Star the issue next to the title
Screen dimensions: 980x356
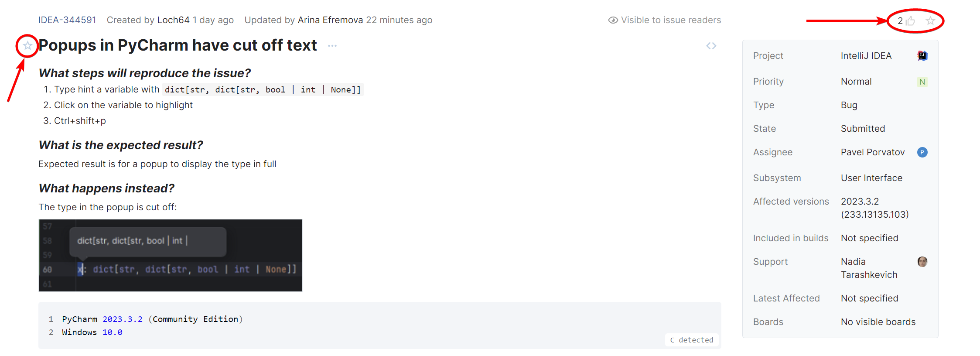coord(27,45)
